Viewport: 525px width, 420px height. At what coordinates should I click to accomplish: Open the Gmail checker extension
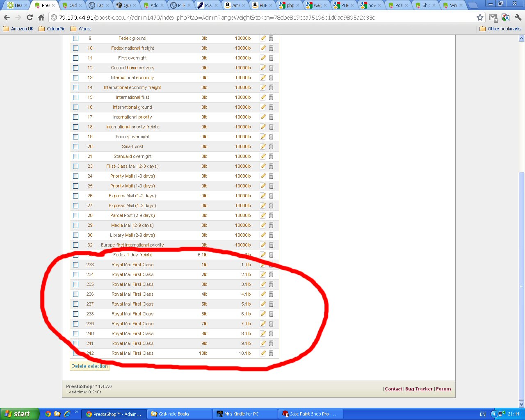coord(493,18)
